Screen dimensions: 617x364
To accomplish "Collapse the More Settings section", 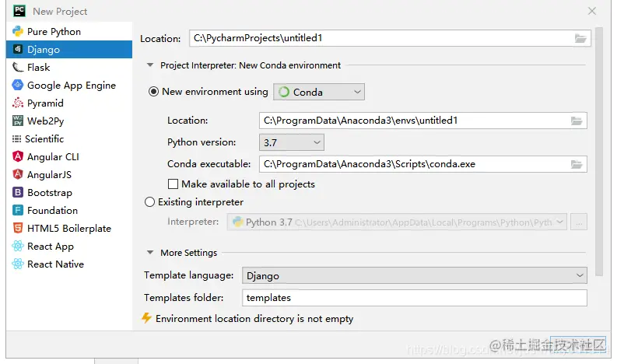I will tap(150, 253).
